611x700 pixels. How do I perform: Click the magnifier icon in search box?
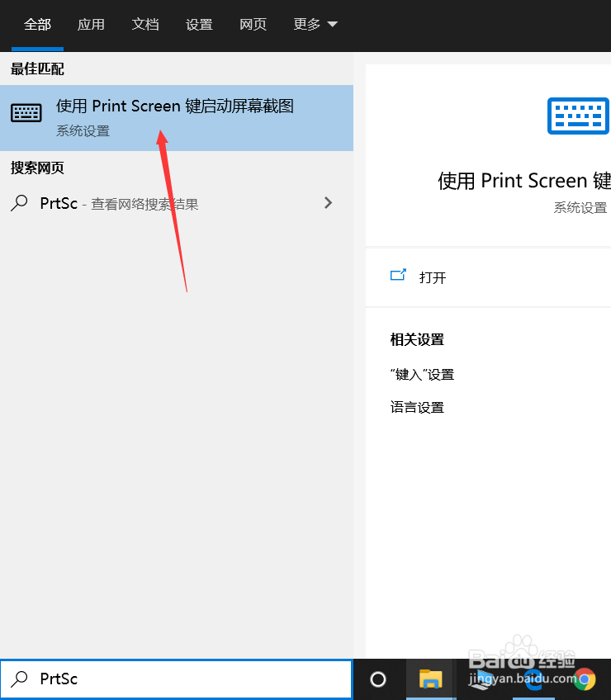pos(19,679)
